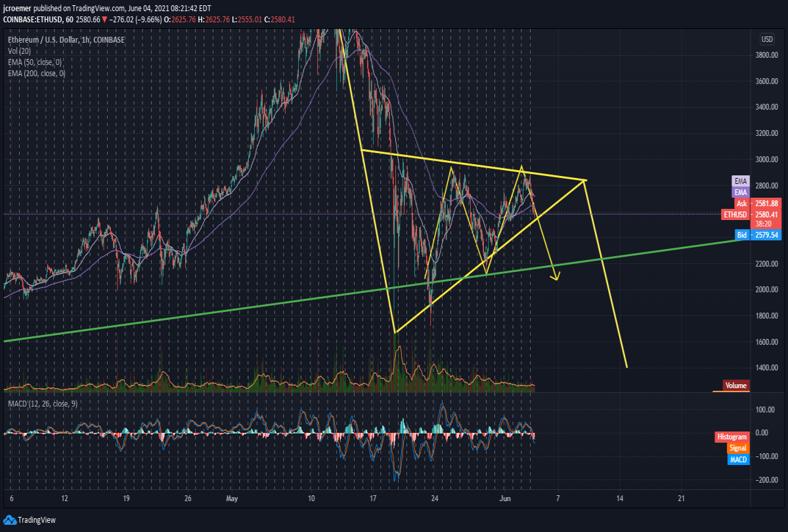Click the 1400.00 price axis label
The height and width of the screenshot is (532, 788).
766,368
